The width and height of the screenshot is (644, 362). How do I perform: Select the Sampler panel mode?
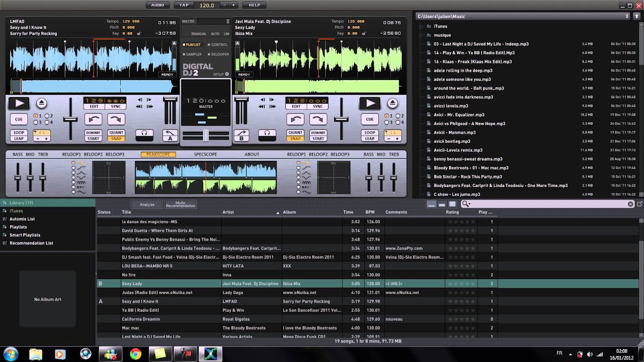tap(192, 54)
